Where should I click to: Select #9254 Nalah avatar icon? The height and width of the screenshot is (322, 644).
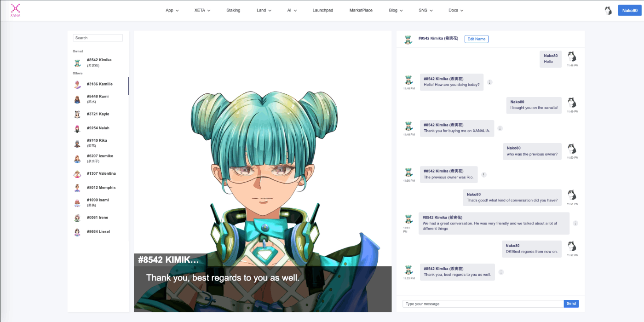point(77,128)
